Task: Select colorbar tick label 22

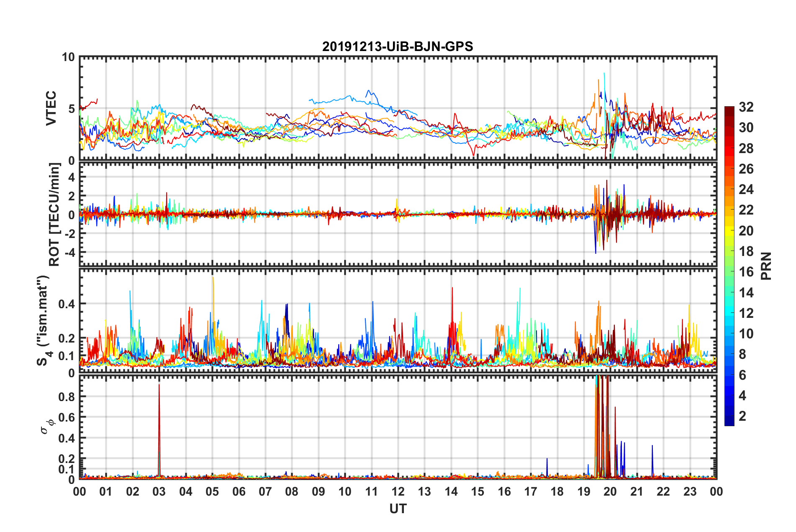Action: point(746,210)
